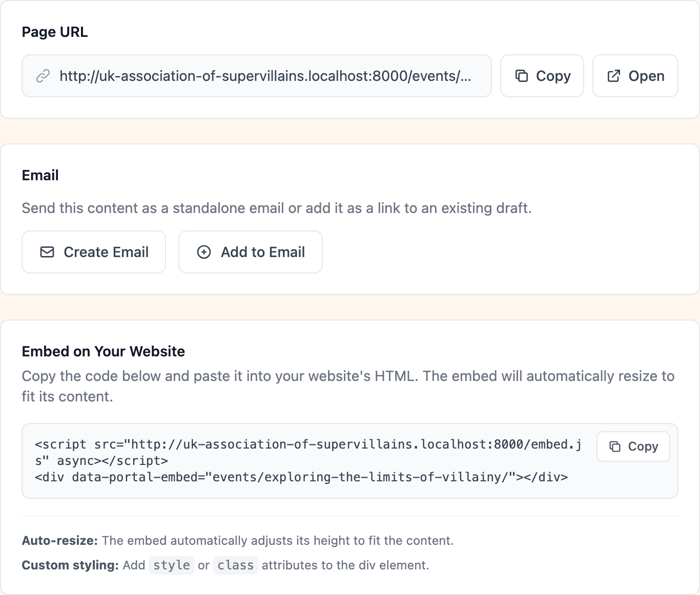Click the "Email" section heading
This screenshot has height=595, width=700.
[40, 175]
